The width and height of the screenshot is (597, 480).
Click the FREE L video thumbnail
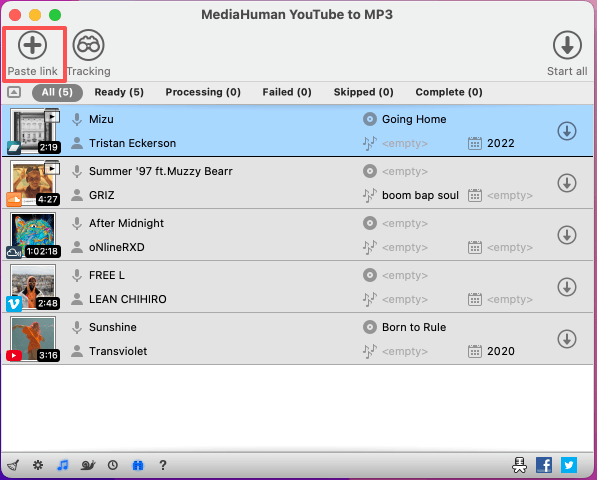(x=33, y=287)
